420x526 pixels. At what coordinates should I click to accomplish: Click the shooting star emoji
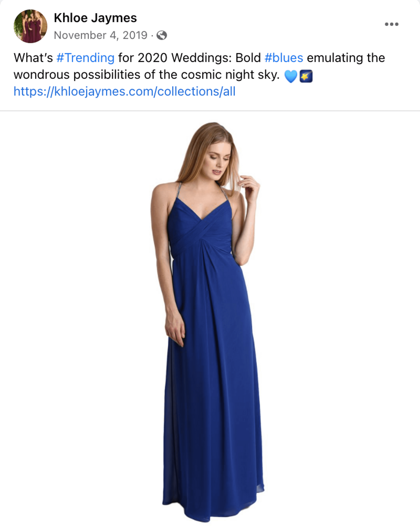(306, 76)
